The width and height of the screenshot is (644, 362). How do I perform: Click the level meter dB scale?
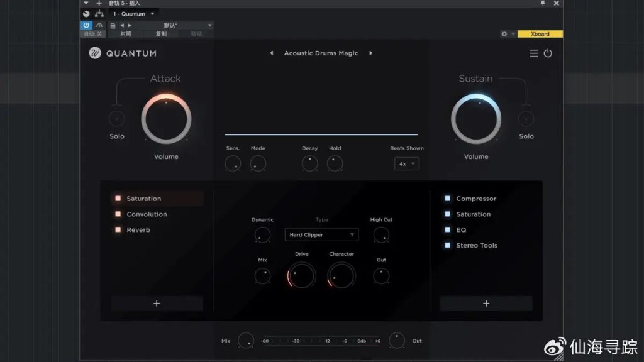point(321,341)
